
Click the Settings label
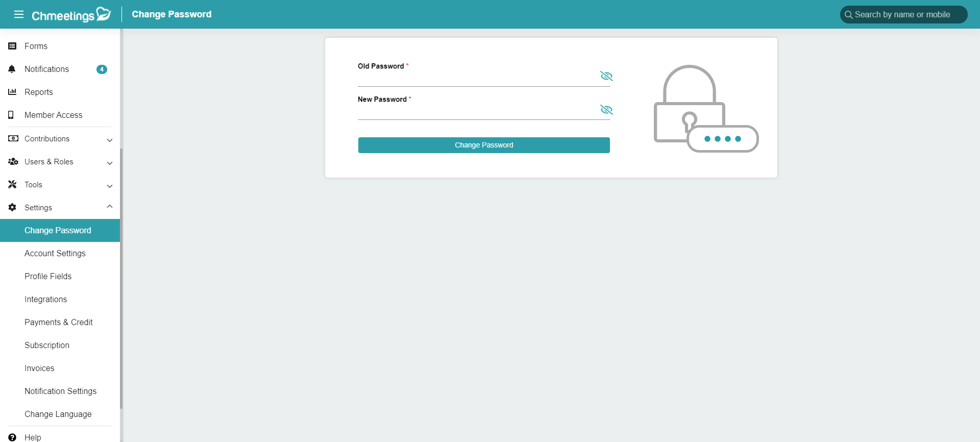38,208
